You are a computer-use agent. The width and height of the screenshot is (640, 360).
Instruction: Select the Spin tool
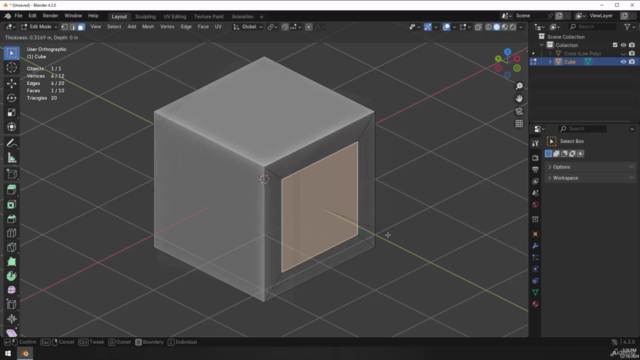pos(11,276)
